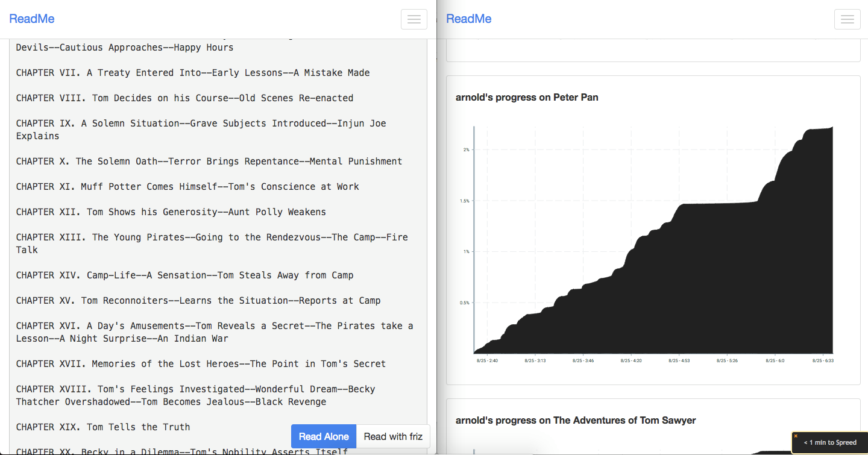This screenshot has height=455, width=868.
Task: Click the 'CHAPTER X. The Solemn Oath' line
Action: coord(209,162)
